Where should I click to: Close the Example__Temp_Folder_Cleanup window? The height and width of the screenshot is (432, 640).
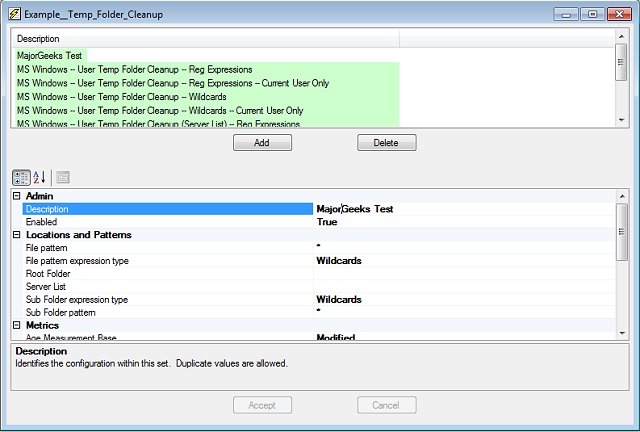(619, 14)
